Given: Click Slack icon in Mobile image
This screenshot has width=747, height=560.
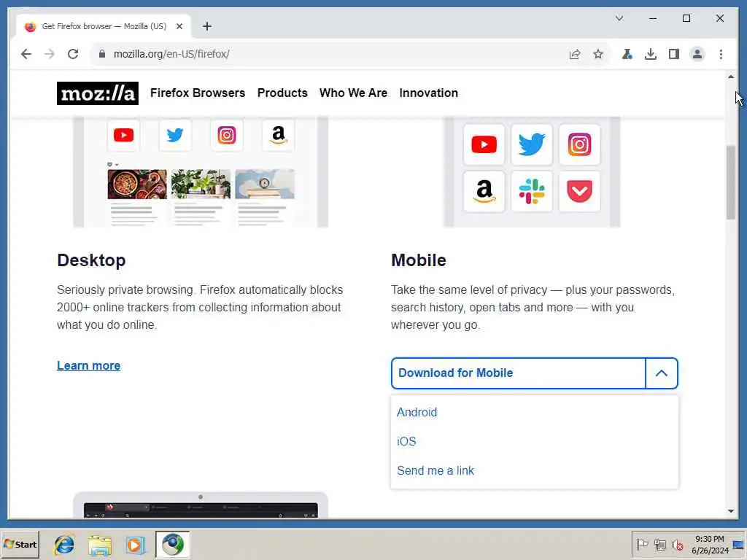Looking at the screenshot, I should click(x=532, y=192).
